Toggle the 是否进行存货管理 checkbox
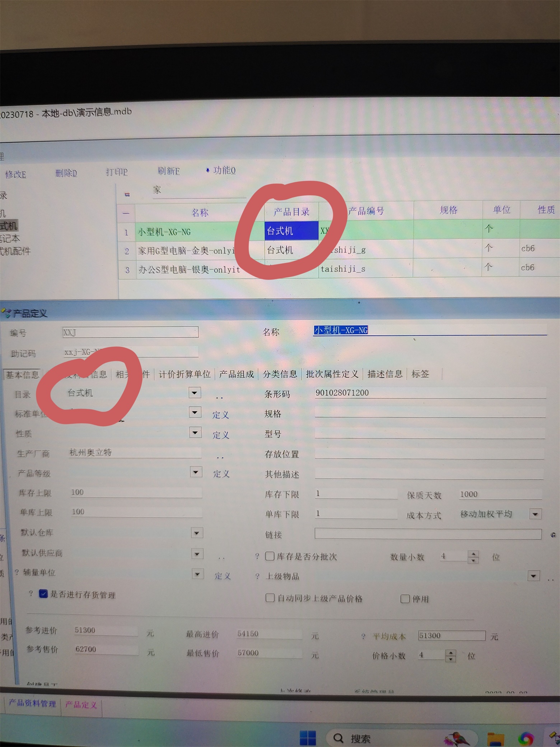The width and height of the screenshot is (560, 747). 43,594
